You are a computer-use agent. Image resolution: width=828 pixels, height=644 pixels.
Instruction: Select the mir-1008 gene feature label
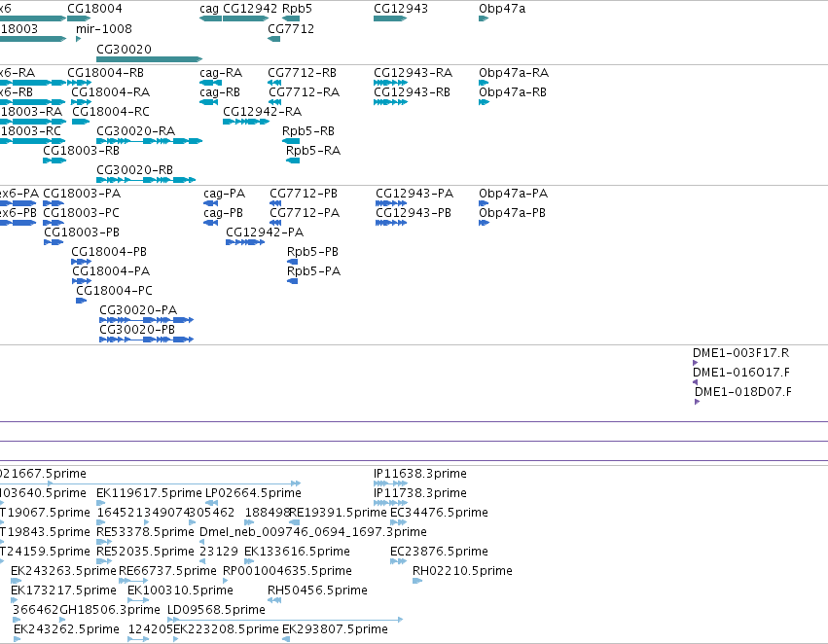point(103,29)
